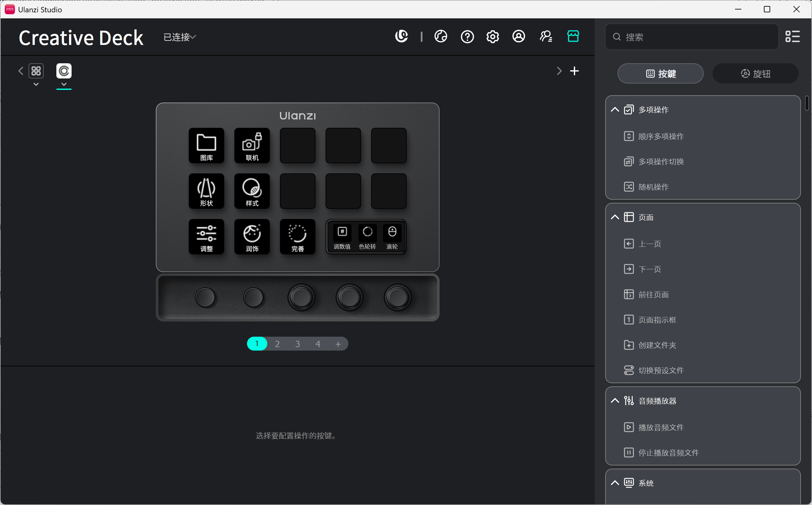This screenshot has width=812, height=505.
Task: Select empty key in top row, third column
Action: (x=297, y=146)
